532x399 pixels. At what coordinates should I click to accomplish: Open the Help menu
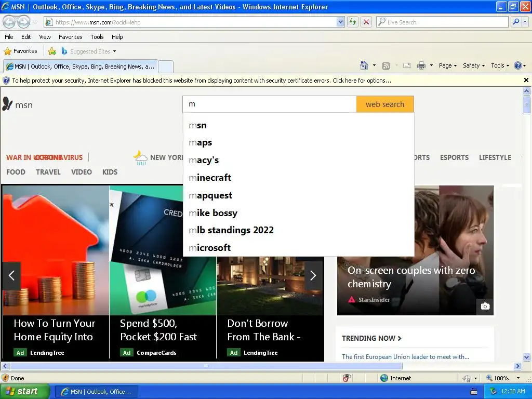click(117, 37)
